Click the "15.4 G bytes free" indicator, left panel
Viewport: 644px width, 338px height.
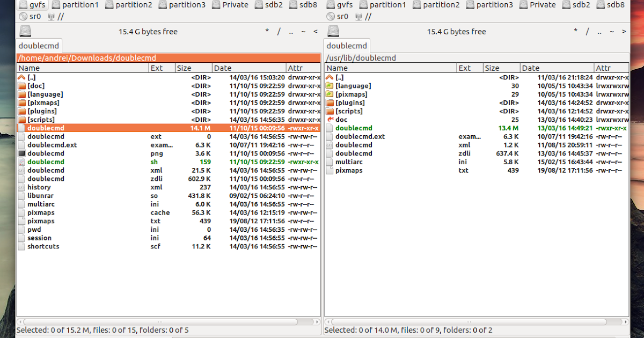[x=148, y=31]
